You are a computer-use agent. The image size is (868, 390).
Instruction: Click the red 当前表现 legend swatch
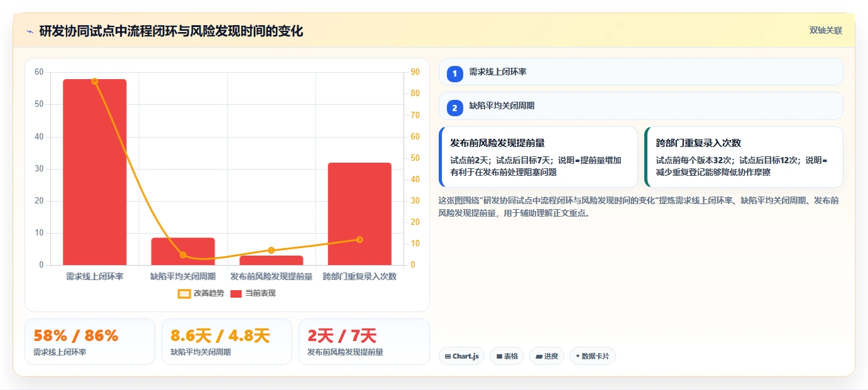(x=236, y=293)
